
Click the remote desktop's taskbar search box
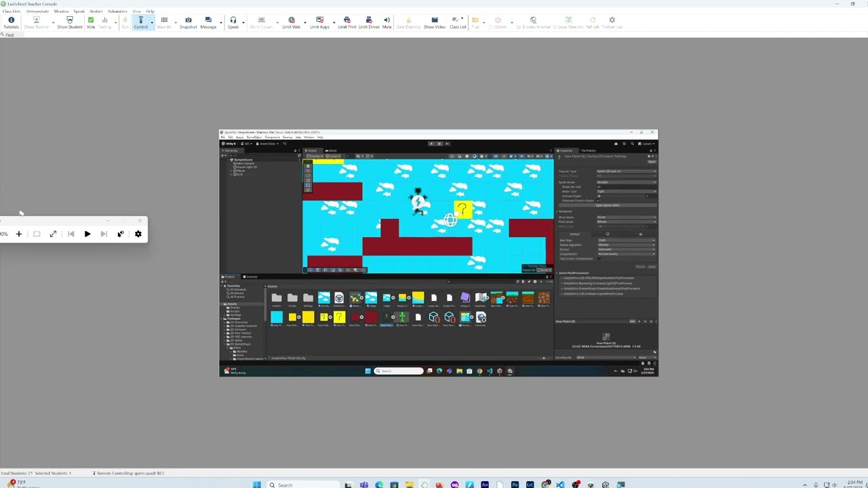[x=399, y=371]
